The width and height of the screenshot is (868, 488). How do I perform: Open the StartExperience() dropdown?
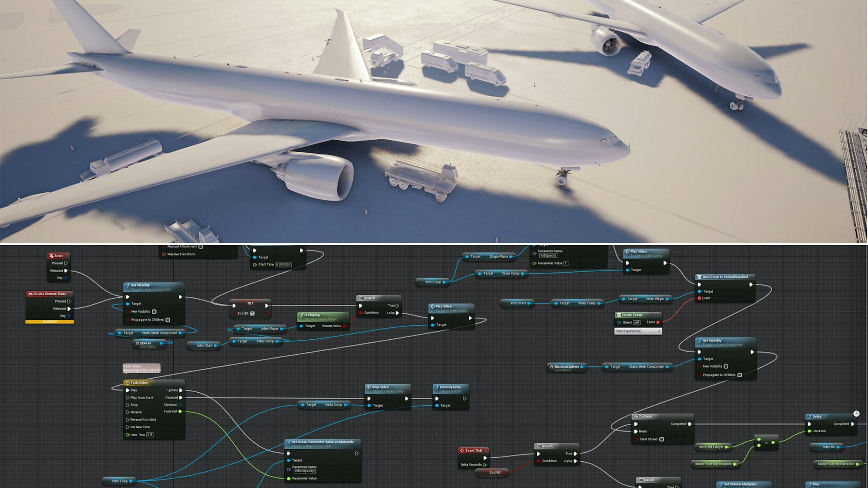tap(638, 332)
